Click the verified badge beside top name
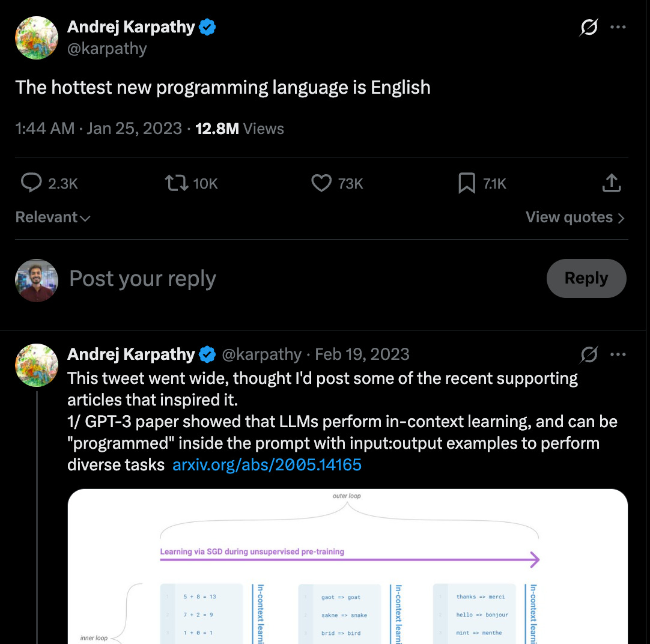This screenshot has height=644, width=650. (x=207, y=27)
